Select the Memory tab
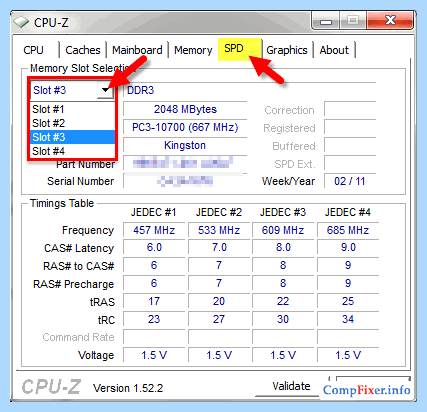This screenshot has width=427, height=412. pyautogui.click(x=193, y=50)
